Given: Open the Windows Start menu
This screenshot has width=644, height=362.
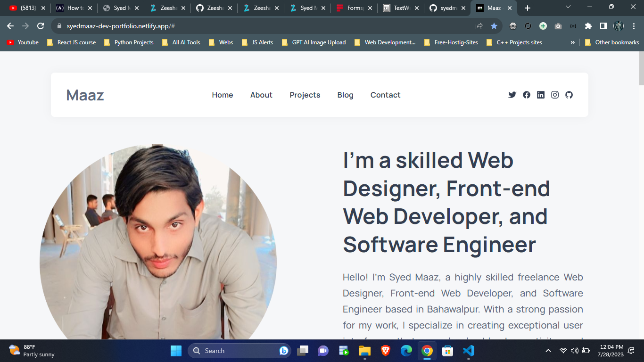Looking at the screenshot, I should tap(176, 351).
